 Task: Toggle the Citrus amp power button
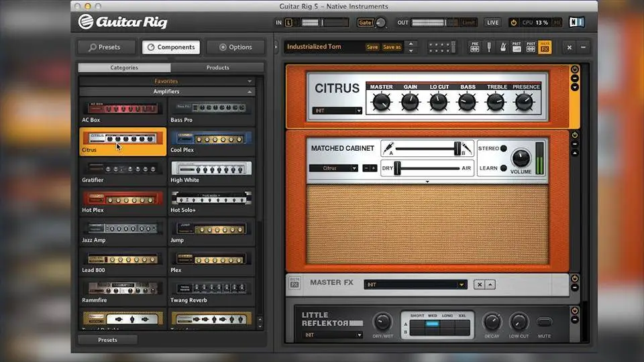pyautogui.click(x=575, y=69)
